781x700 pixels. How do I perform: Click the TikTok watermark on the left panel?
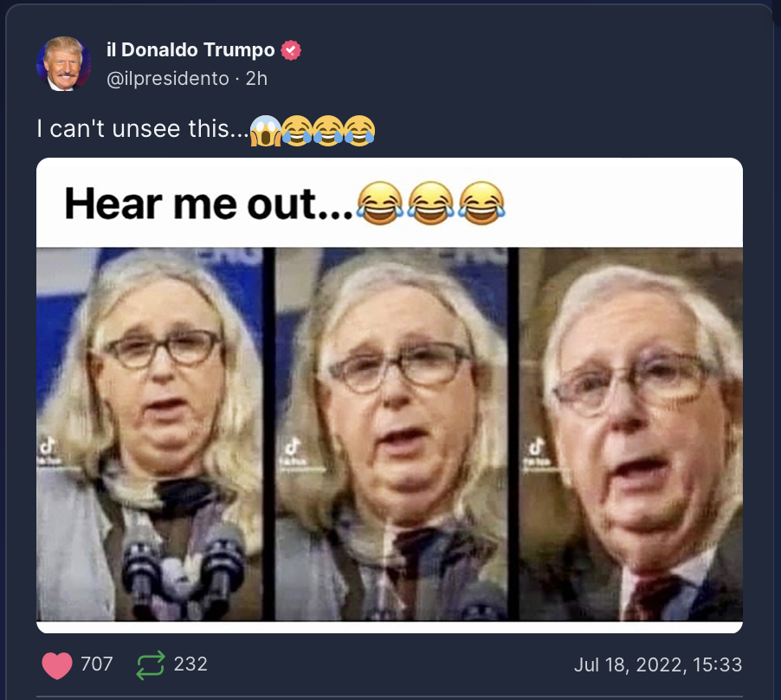(x=48, y=451)
